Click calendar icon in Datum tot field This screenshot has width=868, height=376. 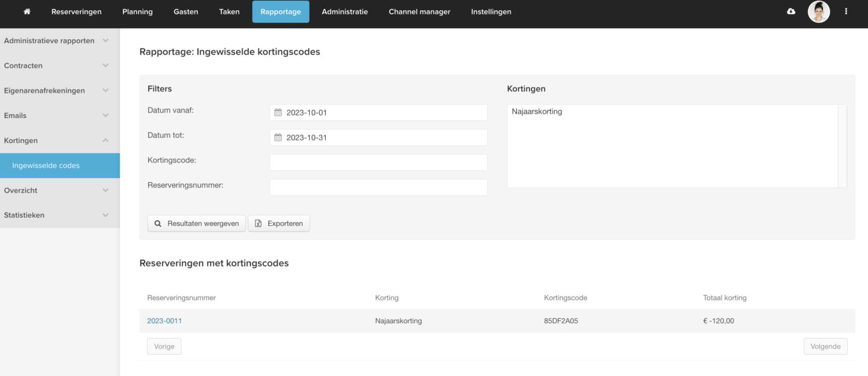point(278,137)
